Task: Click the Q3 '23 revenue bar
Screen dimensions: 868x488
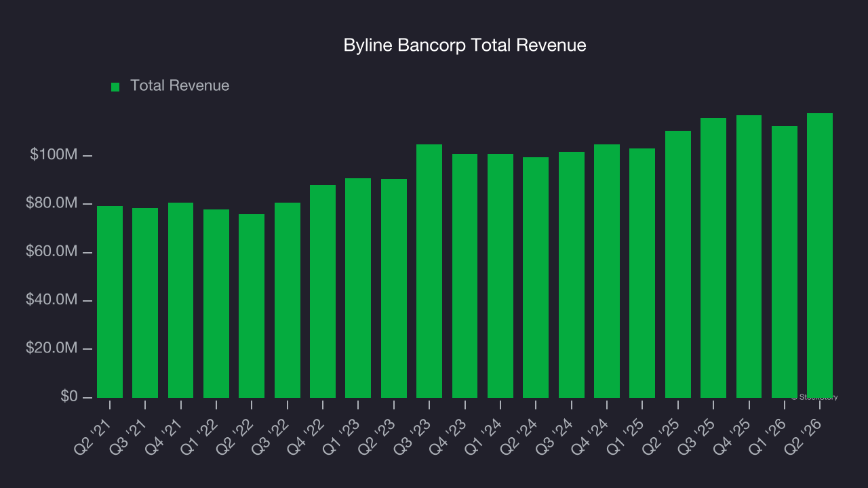Action: pos(429,270)
